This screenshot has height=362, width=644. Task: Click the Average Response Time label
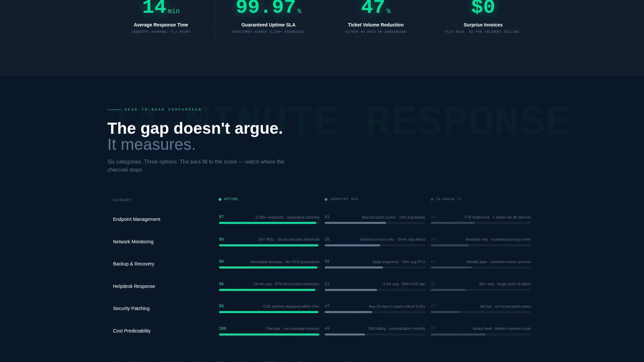[161, 25]
